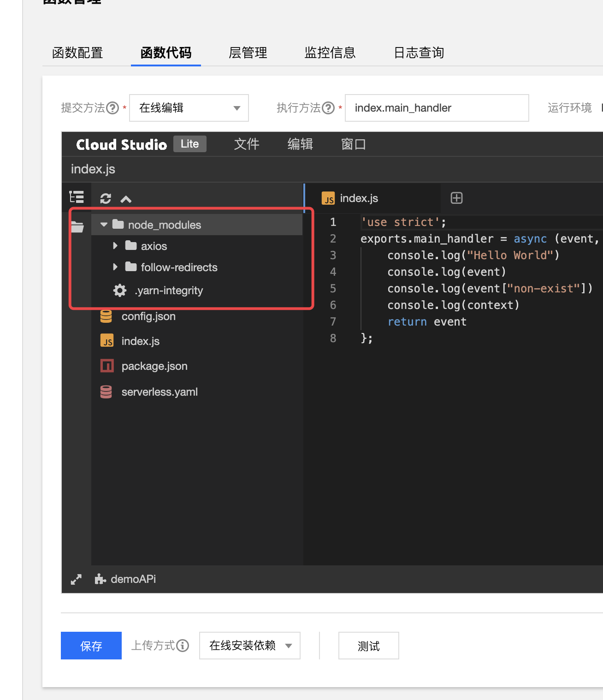
Task: Toggle the file tree view icon
Action: pos(77,197)
